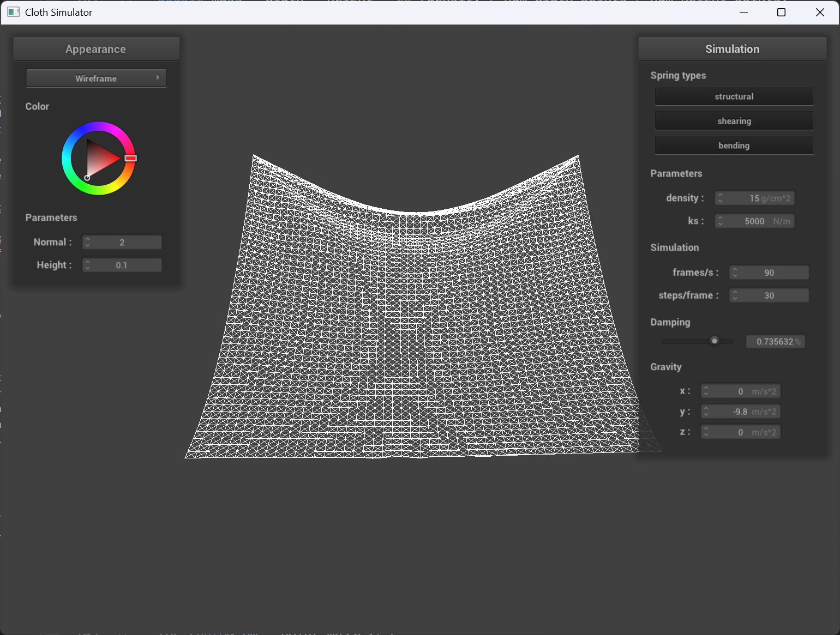Click the Gravity z value field
Viewport: 840px width, 635px height.
click(x=741, y=432)
